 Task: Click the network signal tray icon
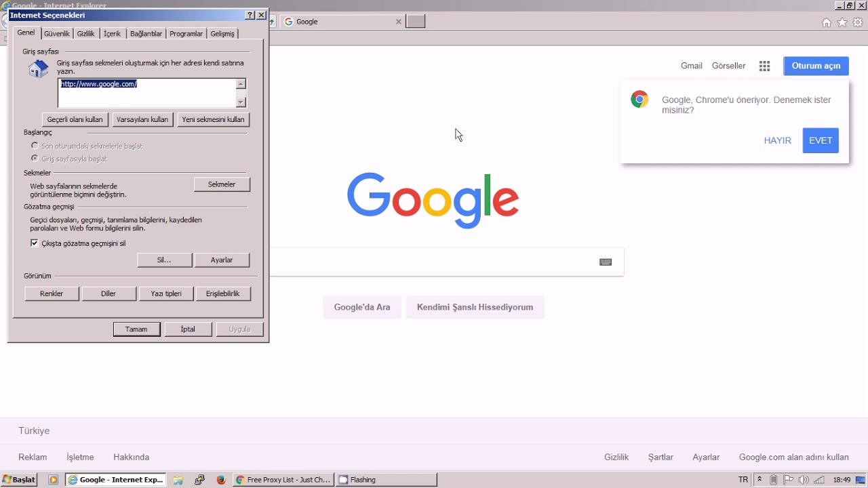pyautogui.click(x=820, y=480)
